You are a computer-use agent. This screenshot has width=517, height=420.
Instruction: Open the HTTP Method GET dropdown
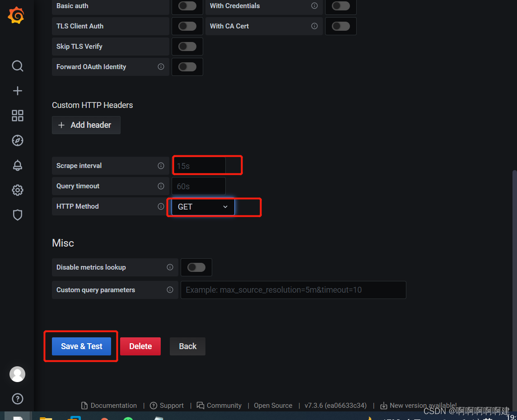(x=203, y=207)
